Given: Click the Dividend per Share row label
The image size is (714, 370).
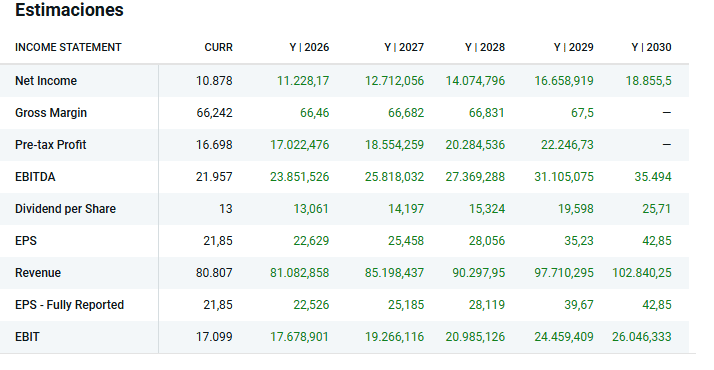Looking at the screenshot, I should pos(66,209).
